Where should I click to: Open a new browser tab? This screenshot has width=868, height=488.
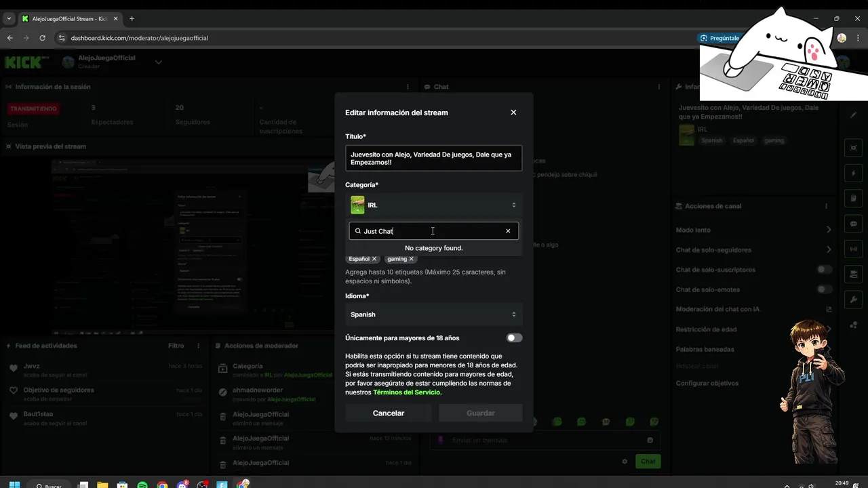pos(132,18)
